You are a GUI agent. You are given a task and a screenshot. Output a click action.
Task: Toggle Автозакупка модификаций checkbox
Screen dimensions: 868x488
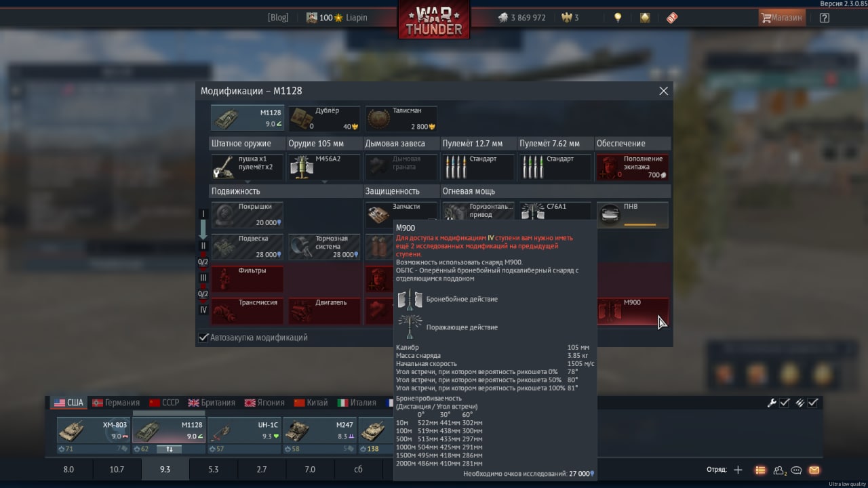click(203, 338)
